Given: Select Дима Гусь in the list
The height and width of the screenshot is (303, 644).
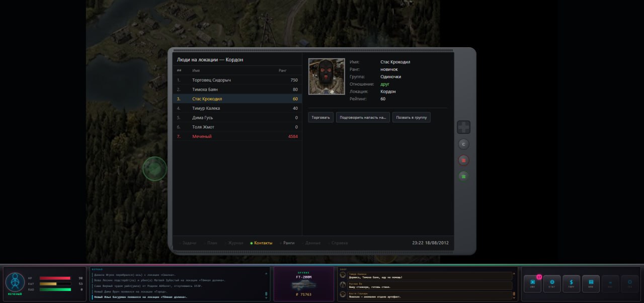Looking at the screenshot, I should [x=237, y=118].
